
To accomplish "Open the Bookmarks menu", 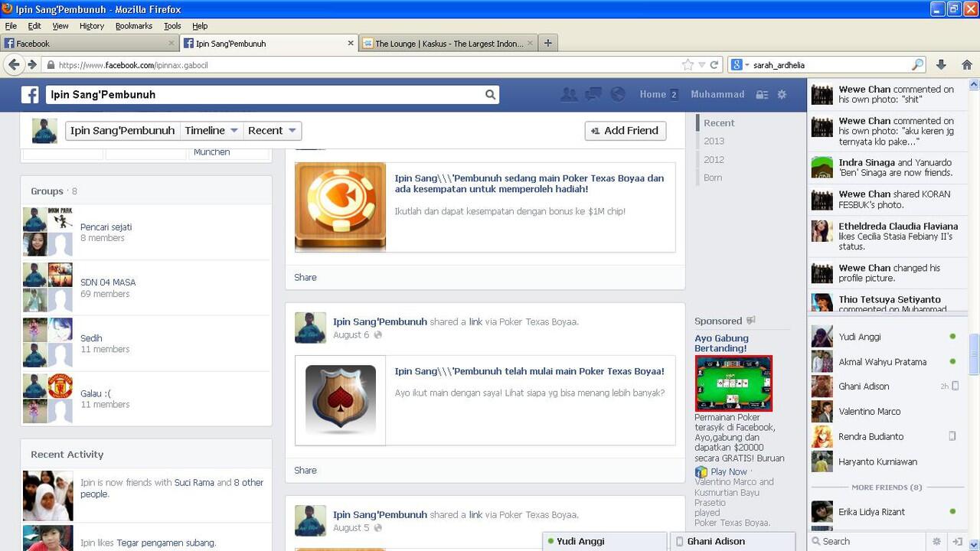I will coord(134,25).
